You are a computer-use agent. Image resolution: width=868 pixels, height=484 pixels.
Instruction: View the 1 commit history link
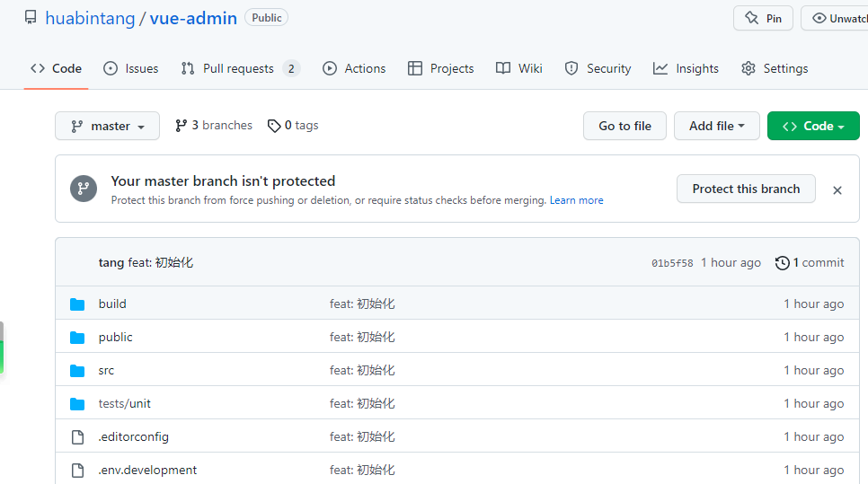(810, 263)
